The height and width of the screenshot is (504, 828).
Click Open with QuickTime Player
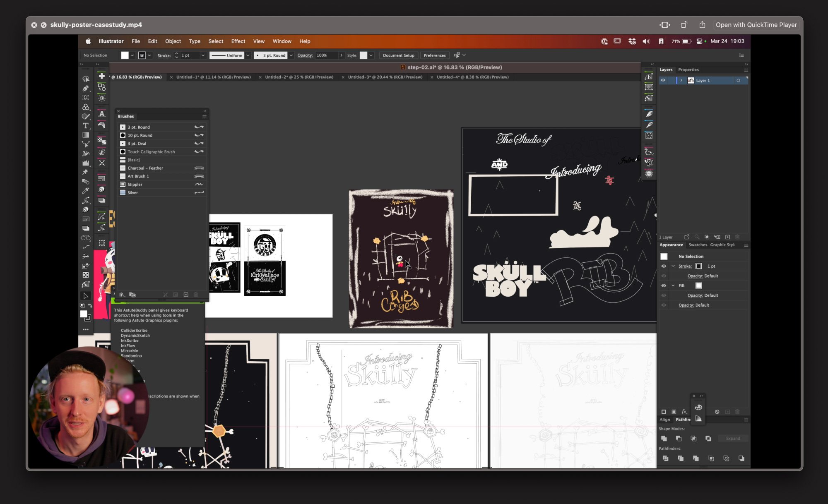[x=756, y=25]
